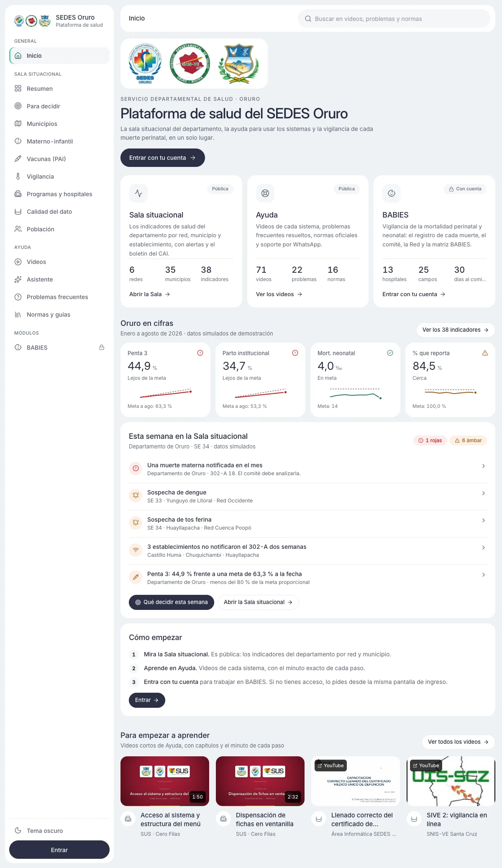
Task: Open the Dispensación de fichas video thumbnail
Action: click(x=260, y=781)
